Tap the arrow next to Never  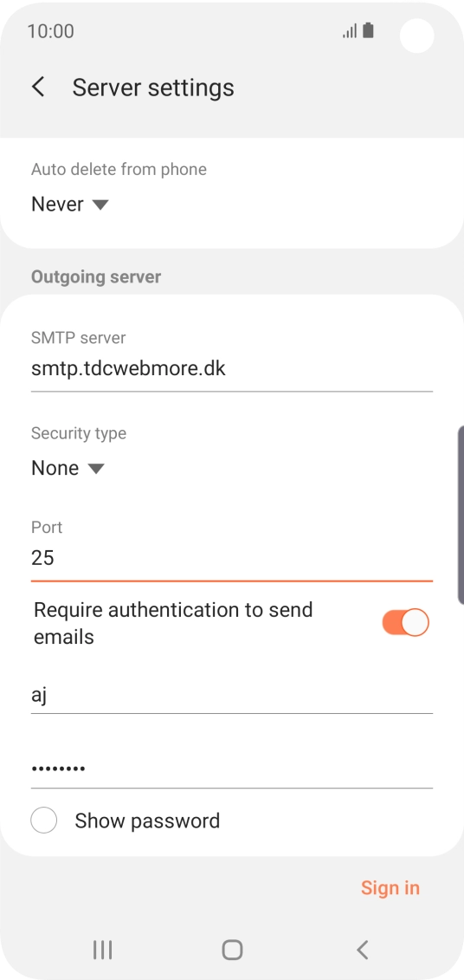100,205
